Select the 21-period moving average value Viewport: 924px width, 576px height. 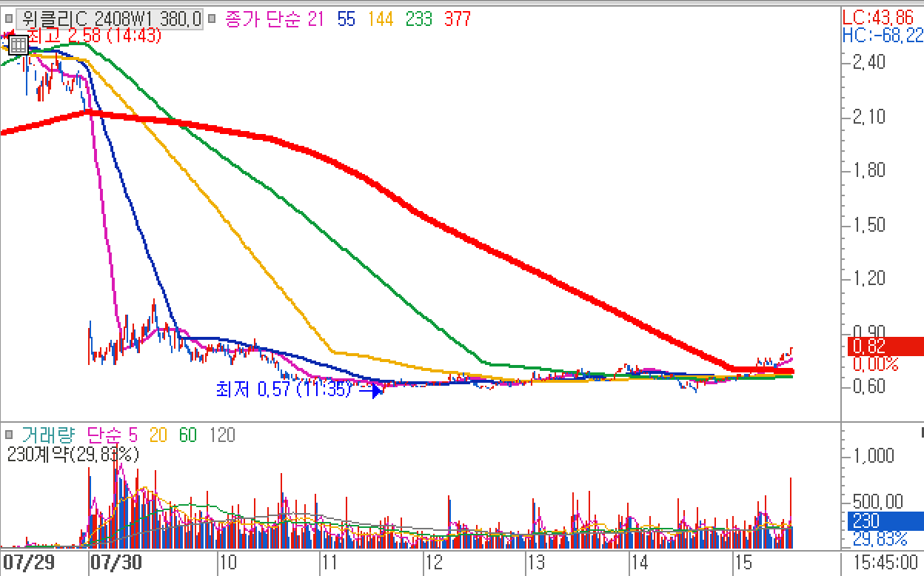pyautogui.click(x=316, y=19)
